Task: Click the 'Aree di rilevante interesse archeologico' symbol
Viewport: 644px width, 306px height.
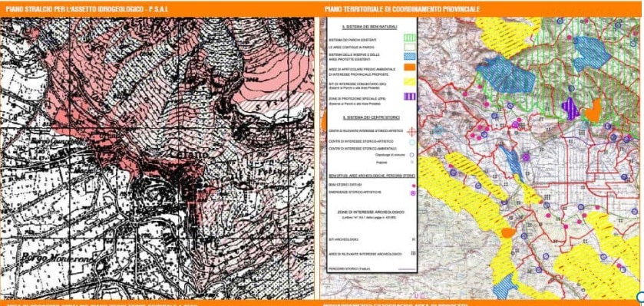Action: pyautogui.click(x=413, y=253)
